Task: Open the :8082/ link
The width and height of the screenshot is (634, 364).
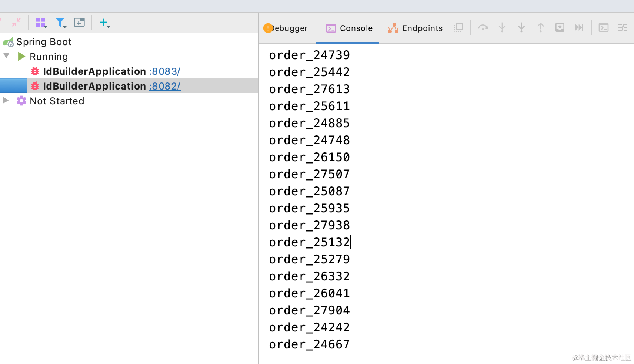Action: click(164, 86)
